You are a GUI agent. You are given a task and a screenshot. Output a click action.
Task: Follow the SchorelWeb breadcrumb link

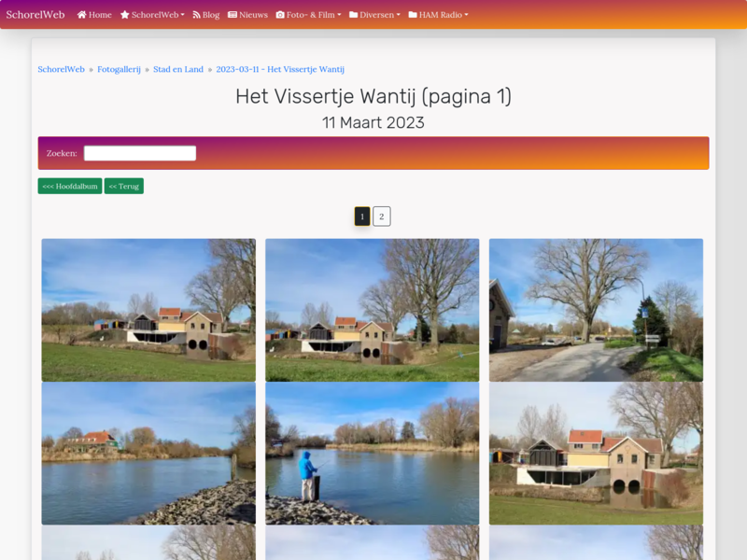coord(61,69)
